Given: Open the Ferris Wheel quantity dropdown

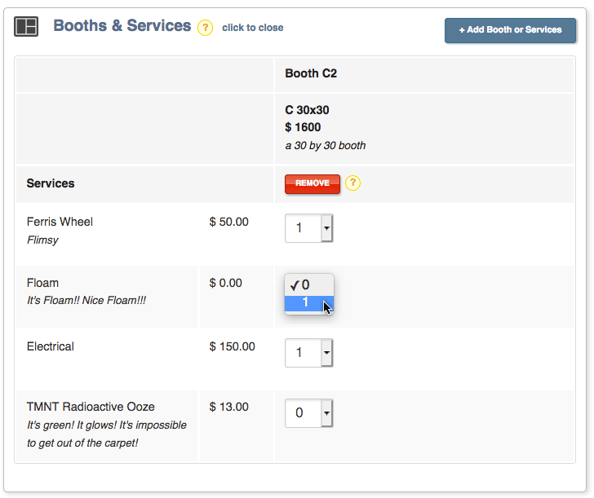Looking at the screenshot, I should pyautogui.click(x=309, y=228).
